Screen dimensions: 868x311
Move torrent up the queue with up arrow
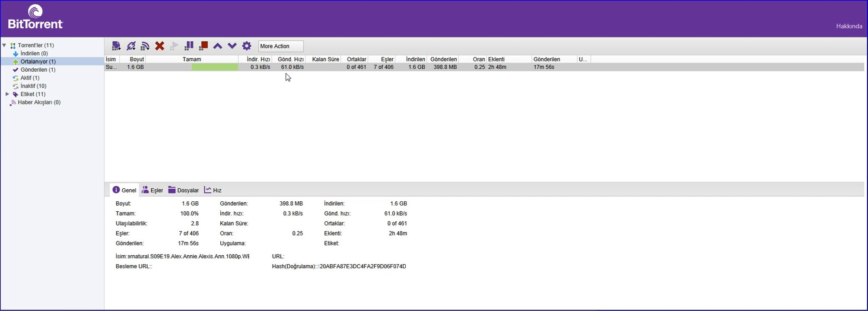(218, 46)
